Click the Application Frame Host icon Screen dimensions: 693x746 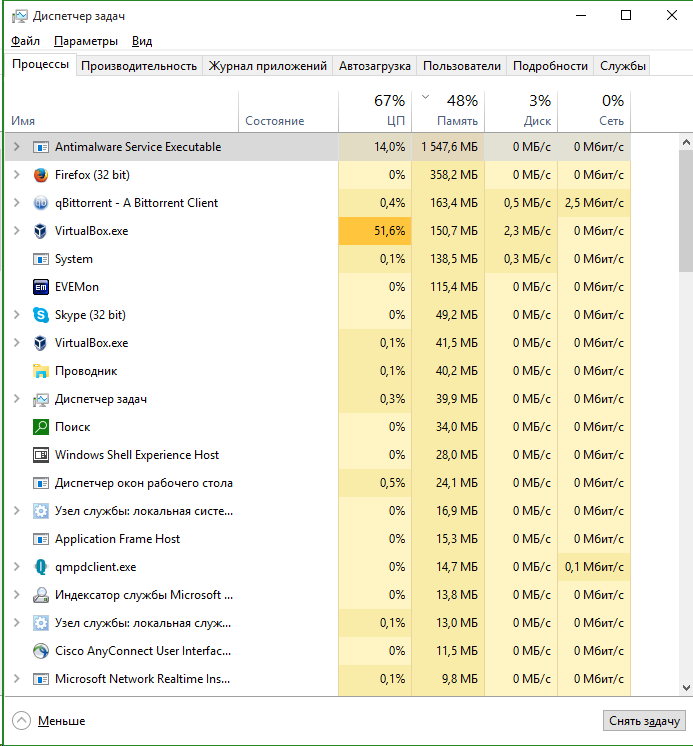pyautogui.click(x=40, y=539)
